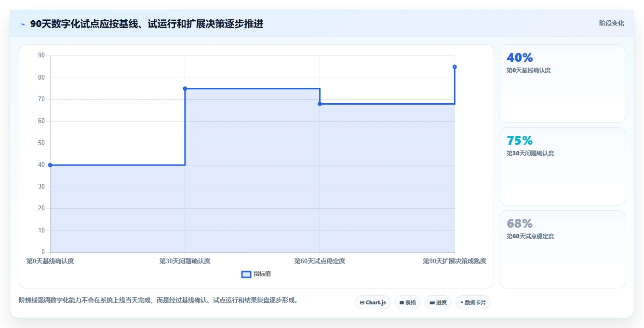The image size is (644, 328).
Task: Click the y-axis value 90
Action: (41, 55)
